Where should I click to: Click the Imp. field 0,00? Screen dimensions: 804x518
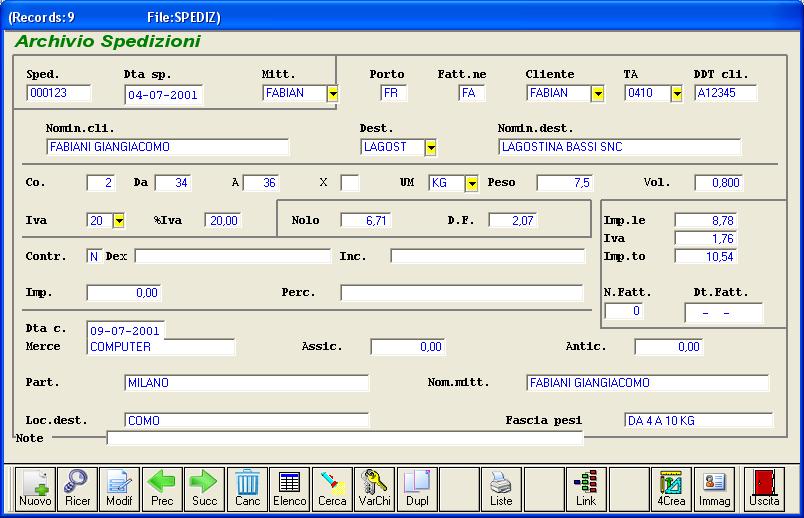click(124, 293)
